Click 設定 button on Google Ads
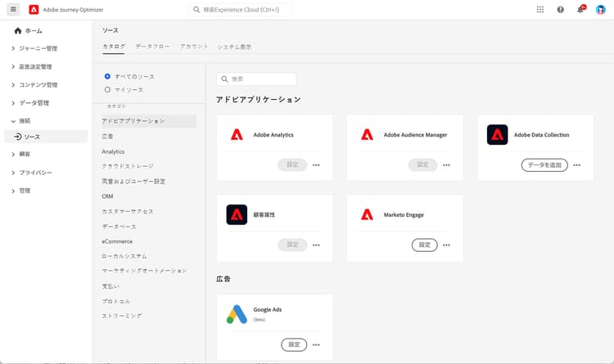This screenshot has width=614, height=364. click(294, 345)
